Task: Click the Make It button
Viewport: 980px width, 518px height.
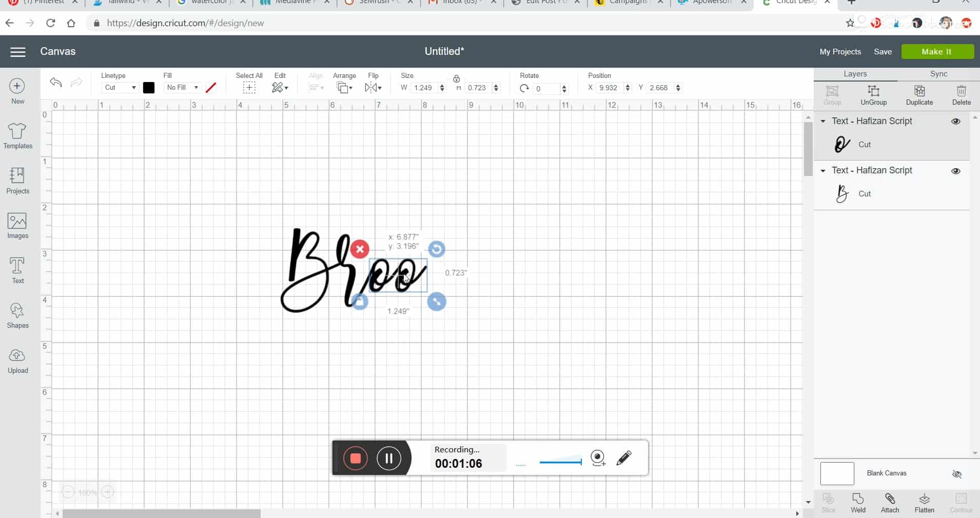Action: point(937,52)
